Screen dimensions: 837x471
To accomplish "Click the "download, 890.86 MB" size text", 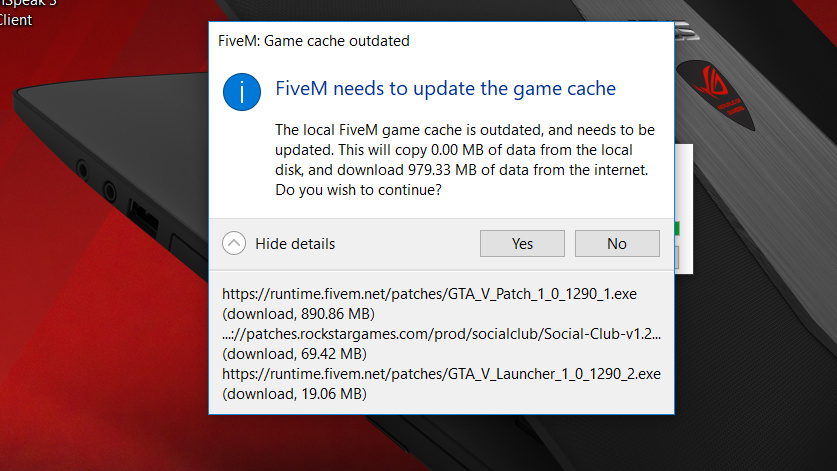I will pos(295,313).
